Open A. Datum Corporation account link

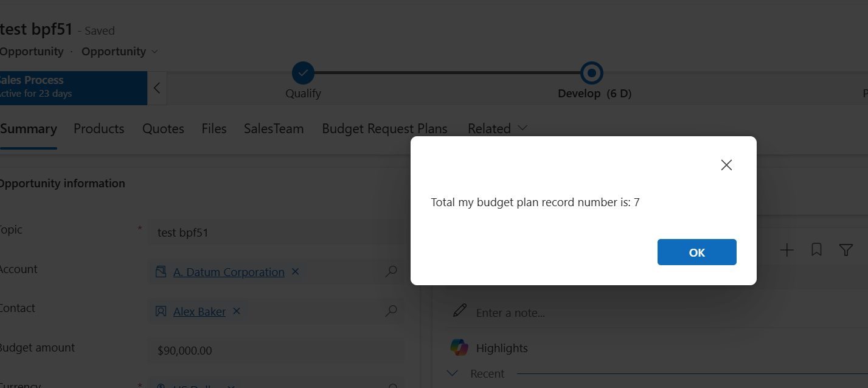pyautogui.click(x=229, y=272)
